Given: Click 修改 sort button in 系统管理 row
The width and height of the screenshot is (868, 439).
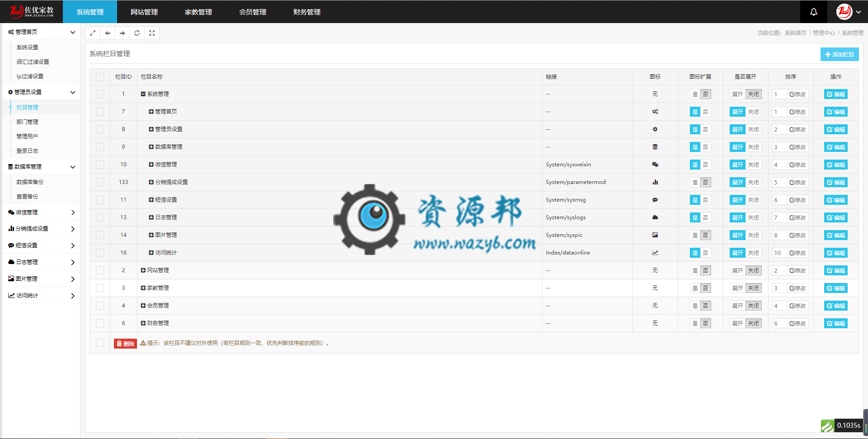Looking at the screenshot, I should click(798, 94).
